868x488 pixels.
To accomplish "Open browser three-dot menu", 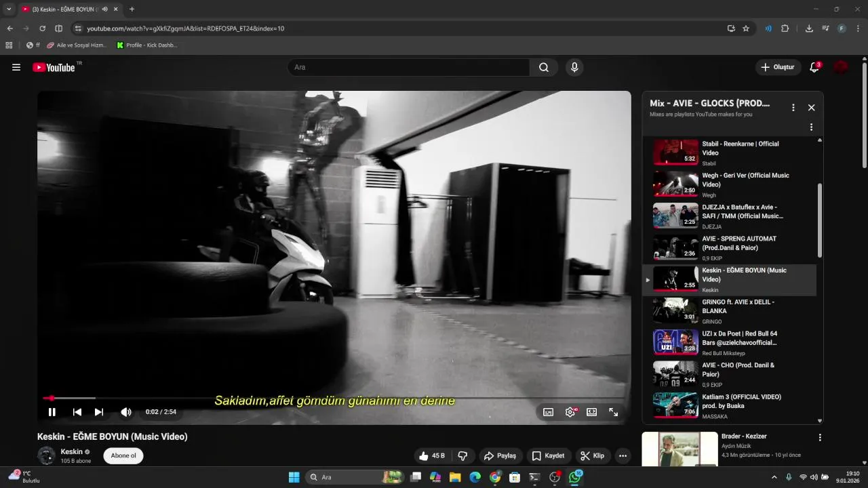I will [x=858, y=28].
